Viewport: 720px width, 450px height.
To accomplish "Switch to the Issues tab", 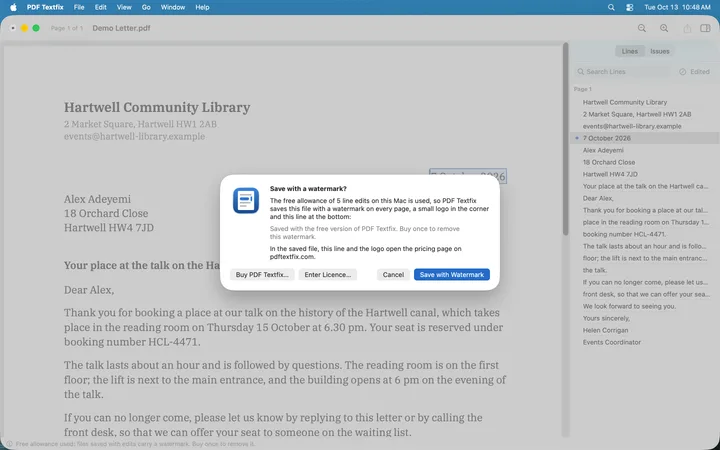I will click(659, 51).
